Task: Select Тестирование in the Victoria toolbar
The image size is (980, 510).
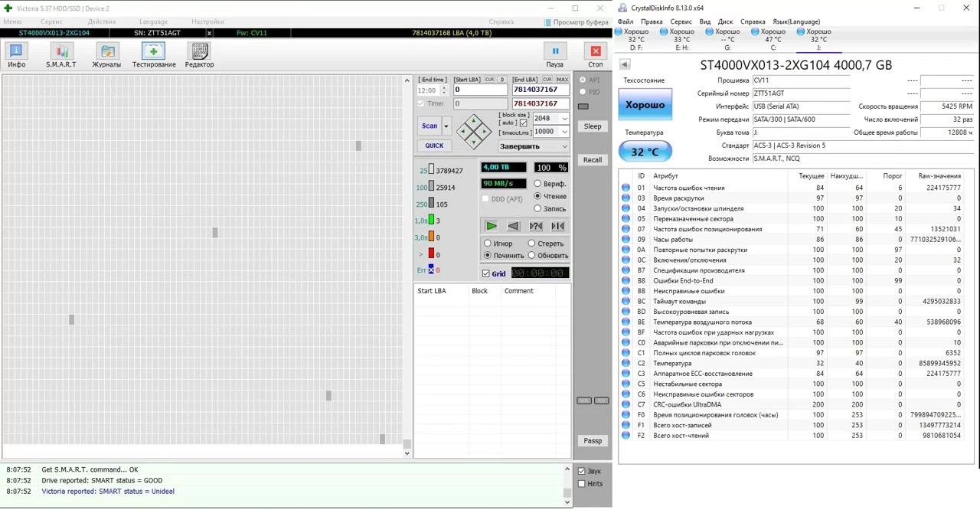Action: point(153,55)
